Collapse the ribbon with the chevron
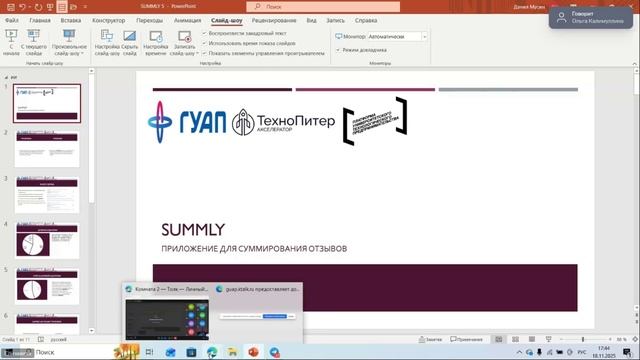This screenshot has height=360, width=640. (634, 64)
